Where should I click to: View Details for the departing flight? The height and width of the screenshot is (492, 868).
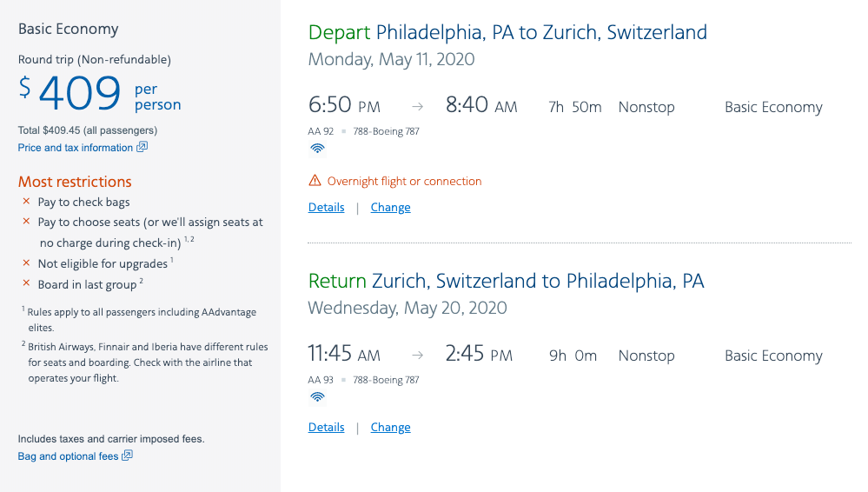pos(326,208)
